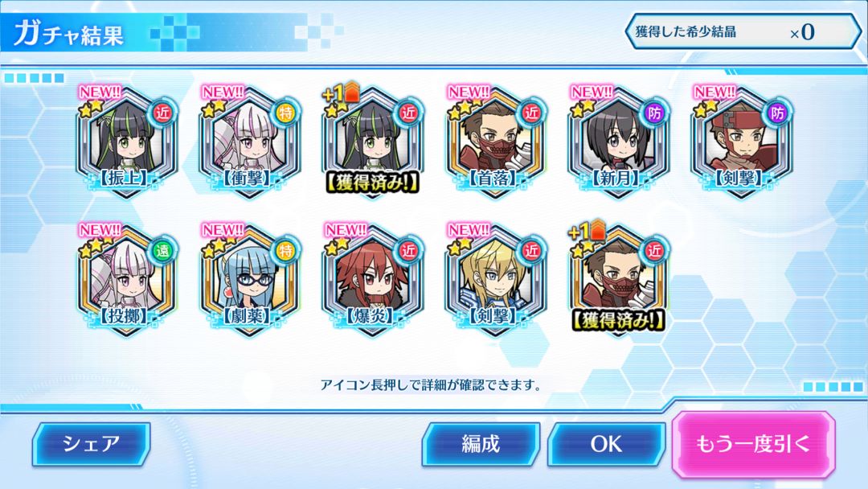The image size is (868, 489).
Task: Select the 【衝撃】 character icon
Action: click(249, 142)
